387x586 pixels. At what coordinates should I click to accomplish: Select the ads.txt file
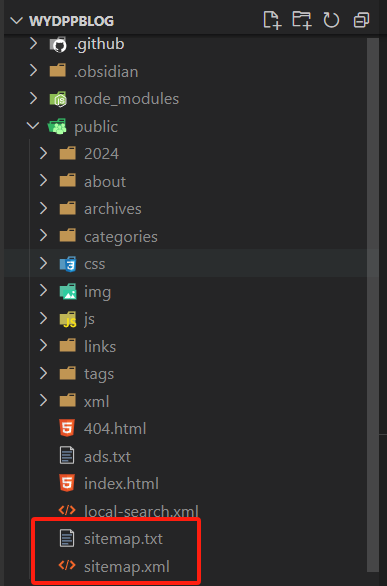click(108, 456)
